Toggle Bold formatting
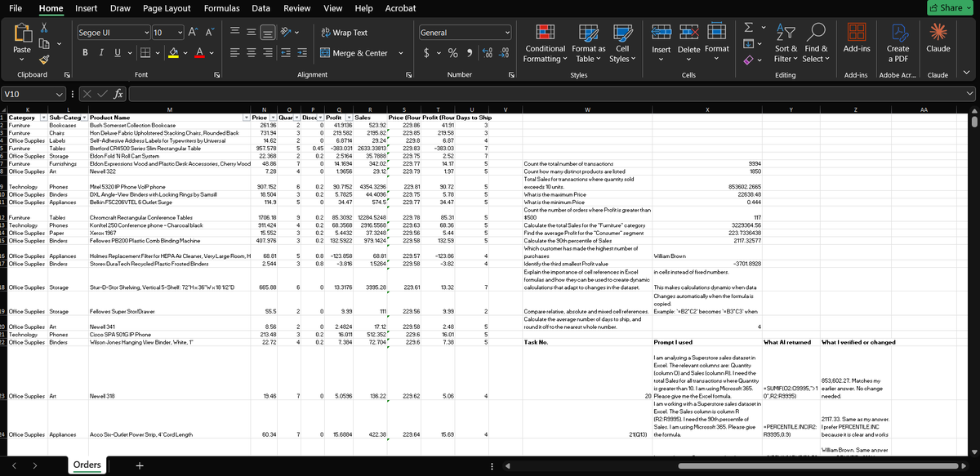This screenshot has width=980, height=476. point(85,53)
